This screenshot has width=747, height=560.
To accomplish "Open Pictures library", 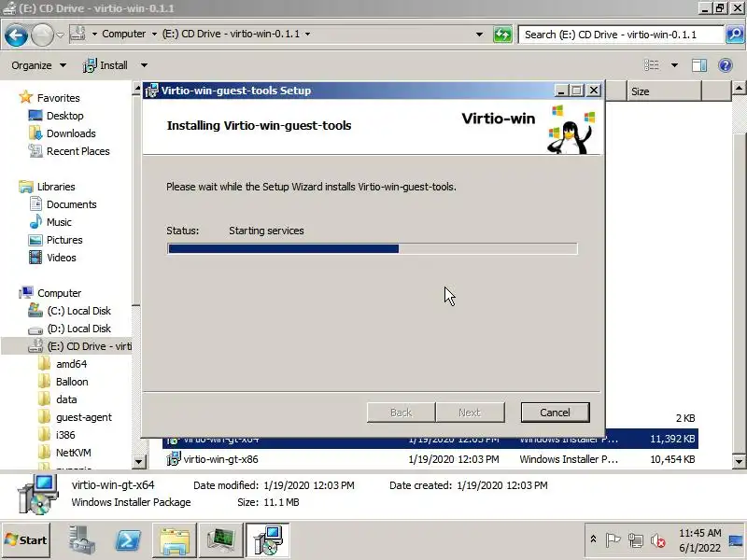I will tap(64, 240).
